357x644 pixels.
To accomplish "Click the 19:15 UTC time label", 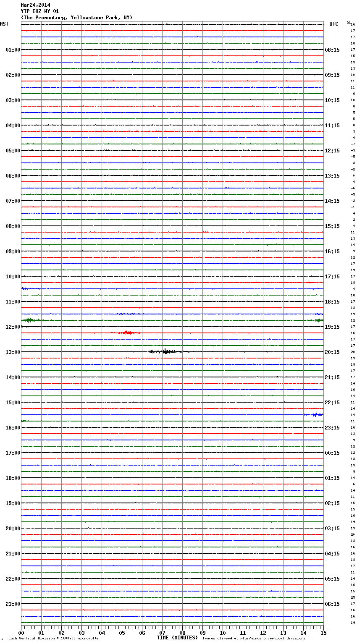I will 332,327.
